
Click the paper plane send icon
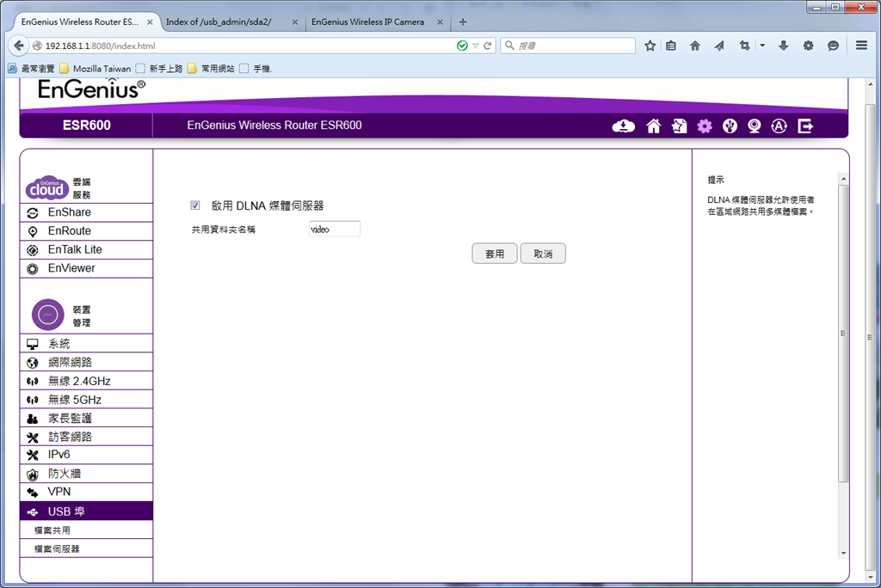[x=719, y=46]
